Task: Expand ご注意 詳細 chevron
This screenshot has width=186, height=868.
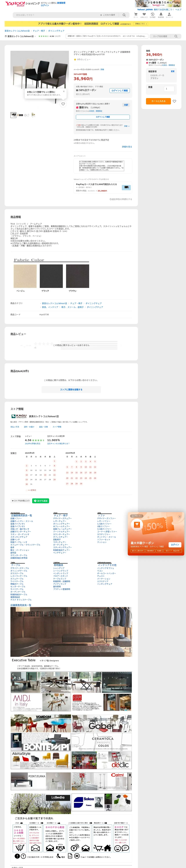Action: click(127, 126)
